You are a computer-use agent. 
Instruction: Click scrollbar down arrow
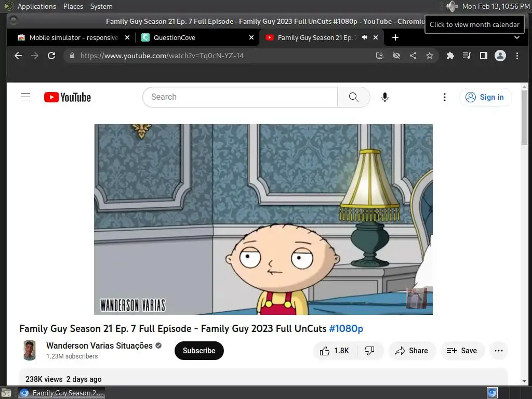coord(524,381)
